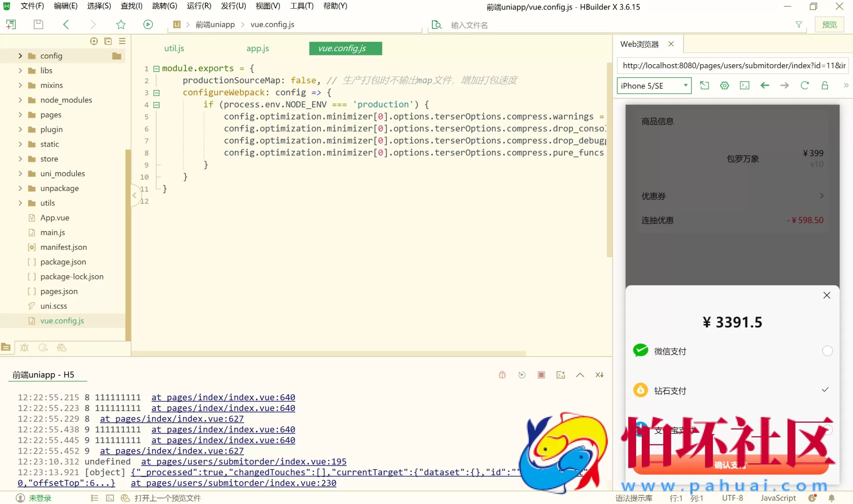
Task: Click the save file icon
Action: pyautogui.click(x=38, y=25)
